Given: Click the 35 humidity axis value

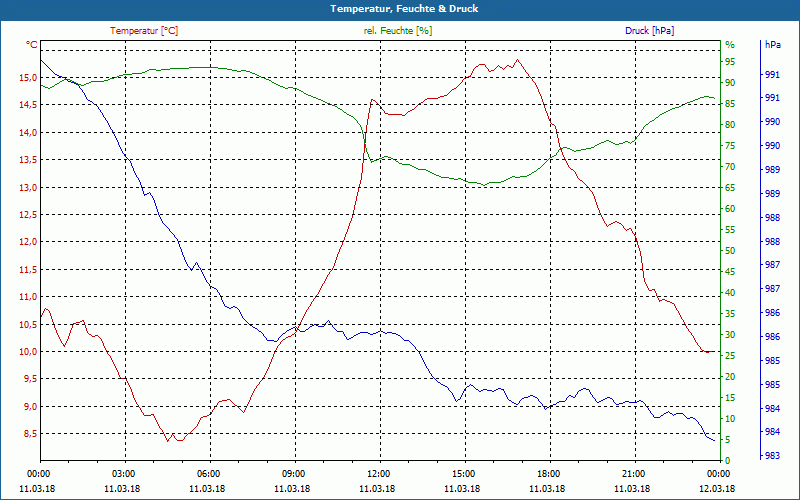Looking at the screenshot, I should point(730,314).
